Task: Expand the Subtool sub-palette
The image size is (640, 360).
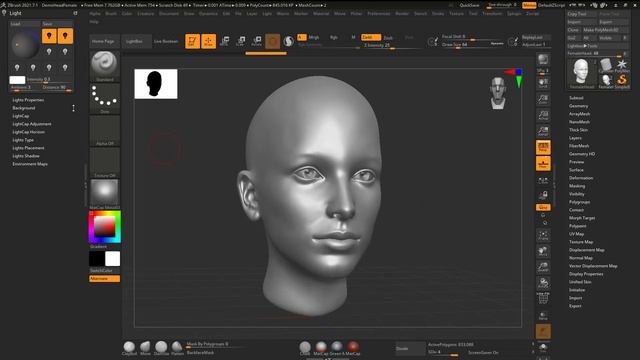Action: click(x=576, y=98)
